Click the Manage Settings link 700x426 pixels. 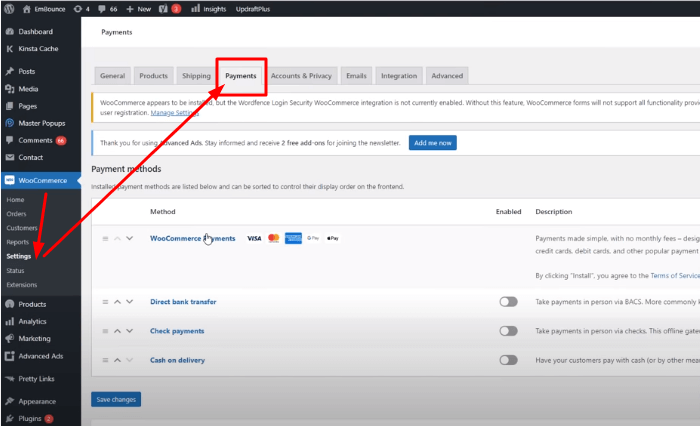tap(175, 113)
